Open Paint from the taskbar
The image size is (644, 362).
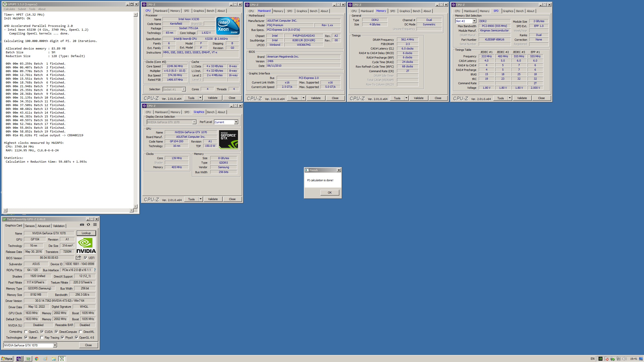click(x=45, y=359)
